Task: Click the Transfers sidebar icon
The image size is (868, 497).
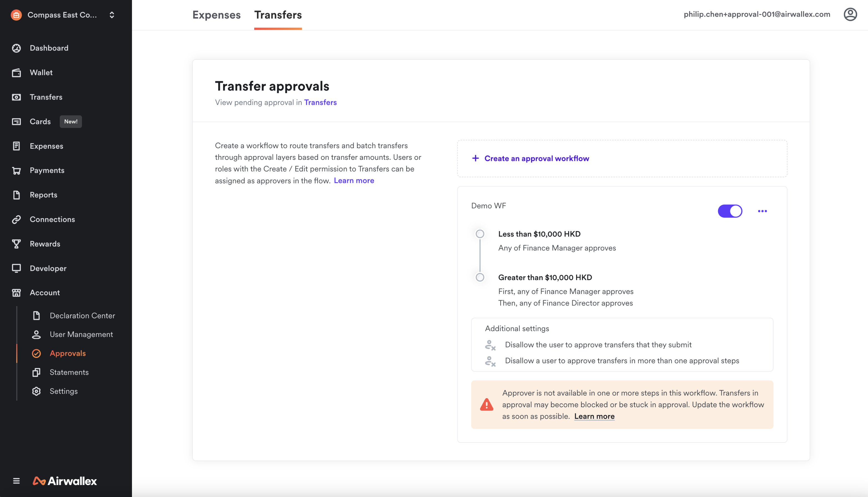Action: (17, 97)
